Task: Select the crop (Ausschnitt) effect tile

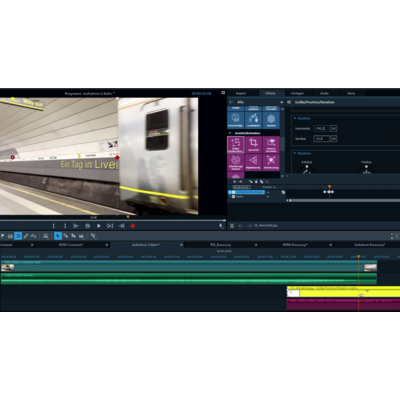Action: (x=253, y=145)
